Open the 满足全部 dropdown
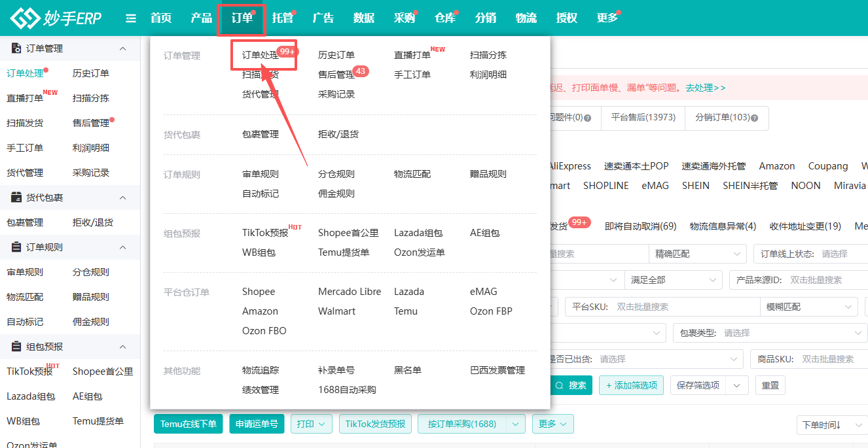Screen dimensions: 868x448 (x=673, y=280)
